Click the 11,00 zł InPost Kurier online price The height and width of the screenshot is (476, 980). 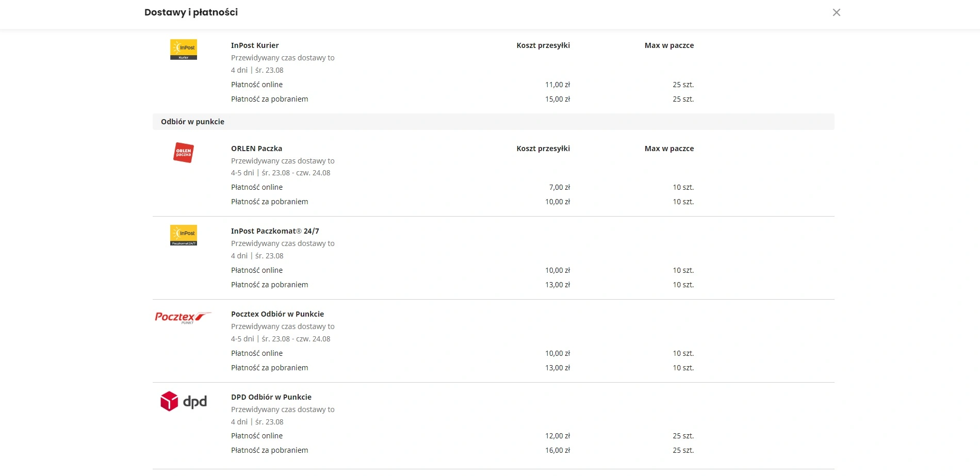click(558, 85)
